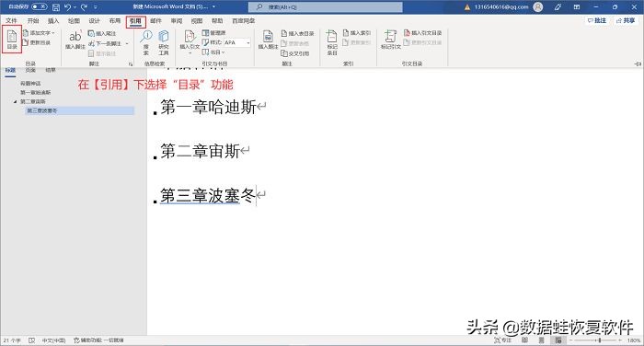Click the save icon in title bar

[56, 7]
